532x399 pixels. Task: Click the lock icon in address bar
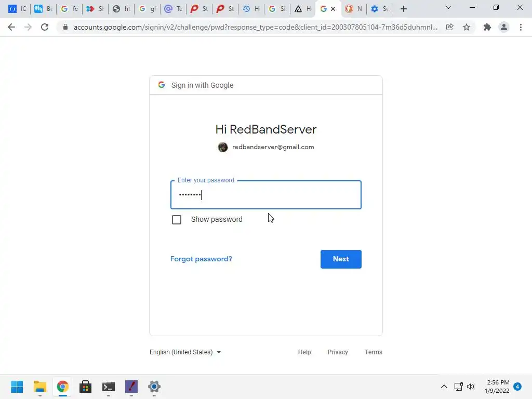pyautogui.click(x=65, y=27)
